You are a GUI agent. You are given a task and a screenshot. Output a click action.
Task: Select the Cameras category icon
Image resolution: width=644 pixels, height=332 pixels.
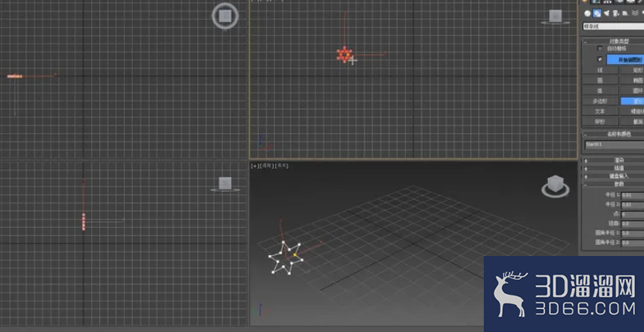click(x=616, y=14)
